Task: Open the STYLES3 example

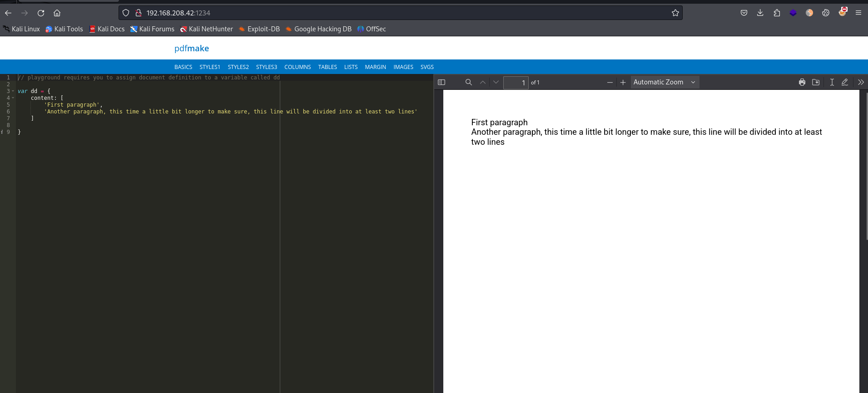Action: (x=267, y=67)
